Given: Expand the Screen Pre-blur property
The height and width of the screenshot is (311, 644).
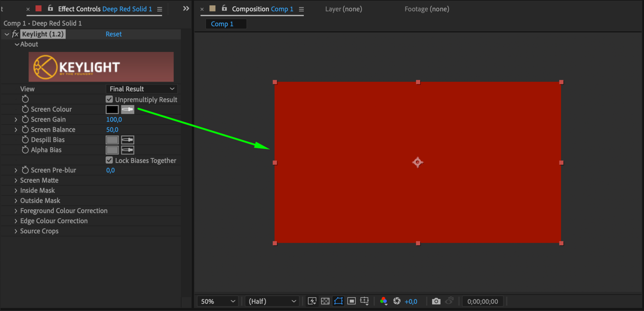Looking at the screenshot, I should pyautogui.click(x=16, y=170).
